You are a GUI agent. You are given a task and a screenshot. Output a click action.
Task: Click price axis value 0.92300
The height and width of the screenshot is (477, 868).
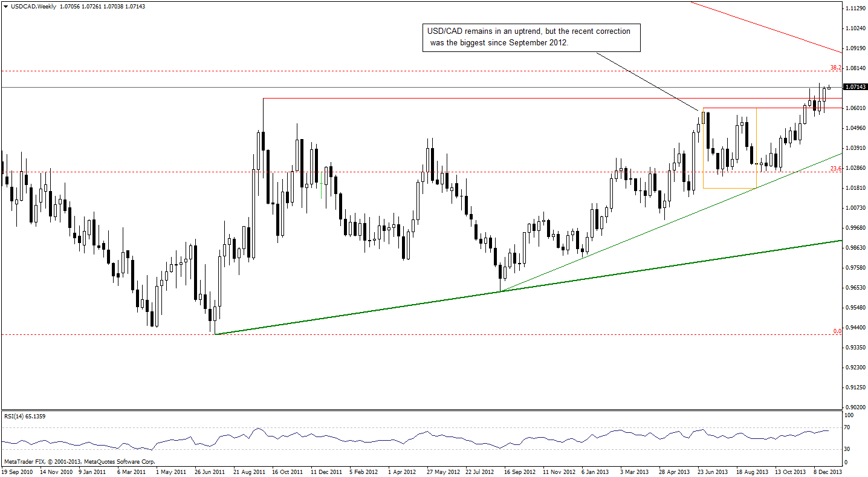click(855, 368)
